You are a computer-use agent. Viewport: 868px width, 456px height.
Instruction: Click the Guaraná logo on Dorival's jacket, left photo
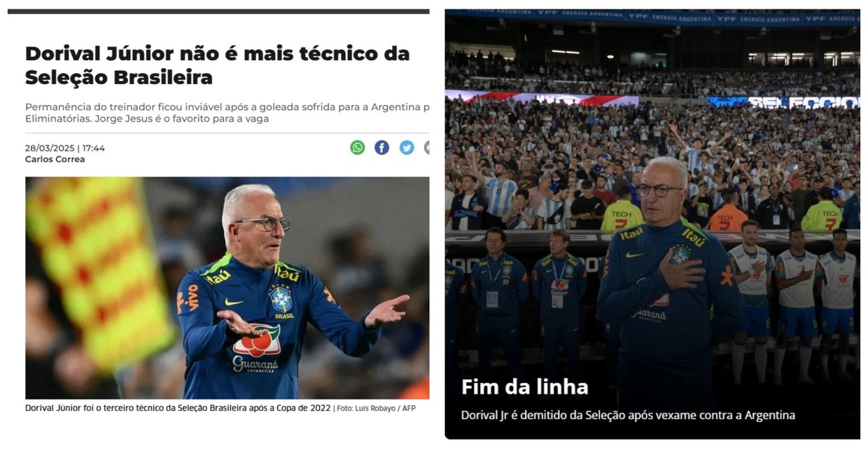pos(255,348)
